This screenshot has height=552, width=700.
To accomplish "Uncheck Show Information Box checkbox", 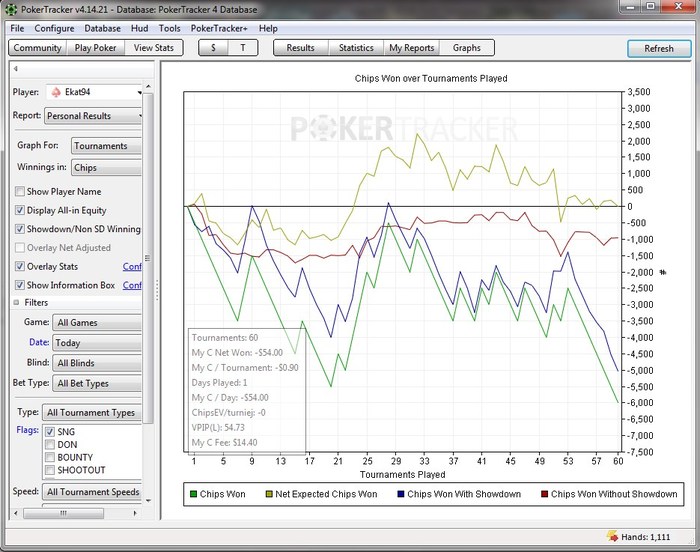I will (20, 285).
